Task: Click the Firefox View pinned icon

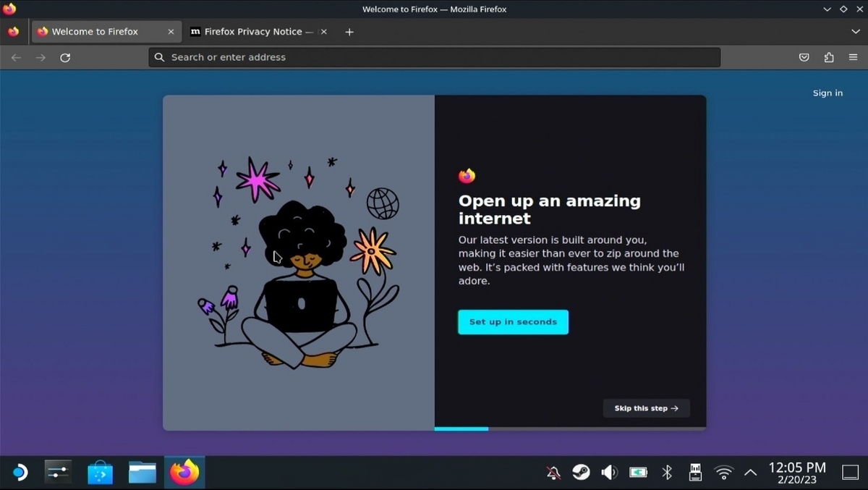Action: [x=13, y=32]
